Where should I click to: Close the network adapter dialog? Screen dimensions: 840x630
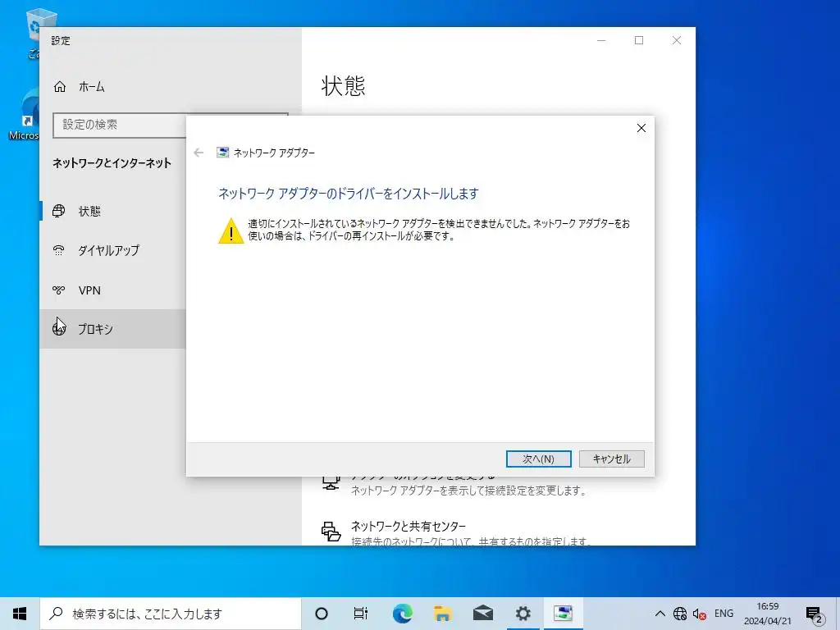641,128
